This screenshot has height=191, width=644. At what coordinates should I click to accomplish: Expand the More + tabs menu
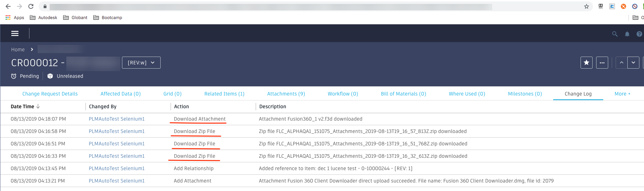(622, 94)
